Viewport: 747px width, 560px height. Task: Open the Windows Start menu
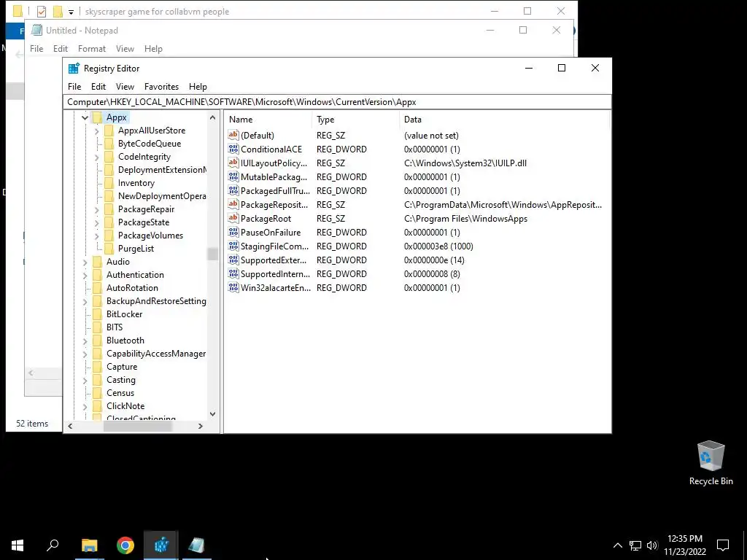[18, 545]
